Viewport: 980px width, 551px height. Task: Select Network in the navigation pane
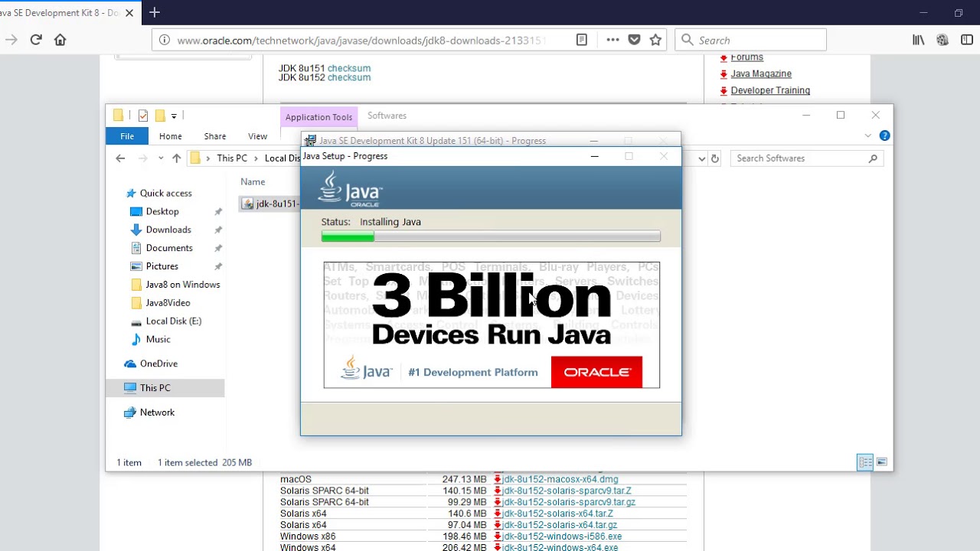click(157, 412)
